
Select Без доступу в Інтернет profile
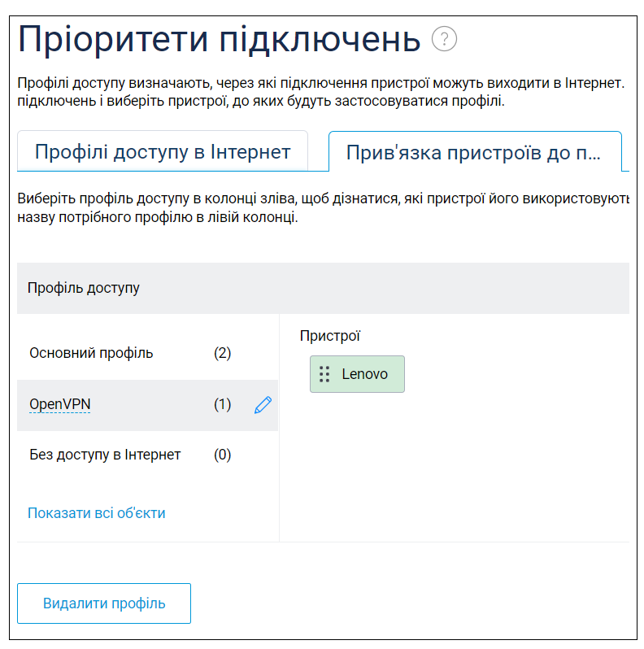tap(105, 455)
